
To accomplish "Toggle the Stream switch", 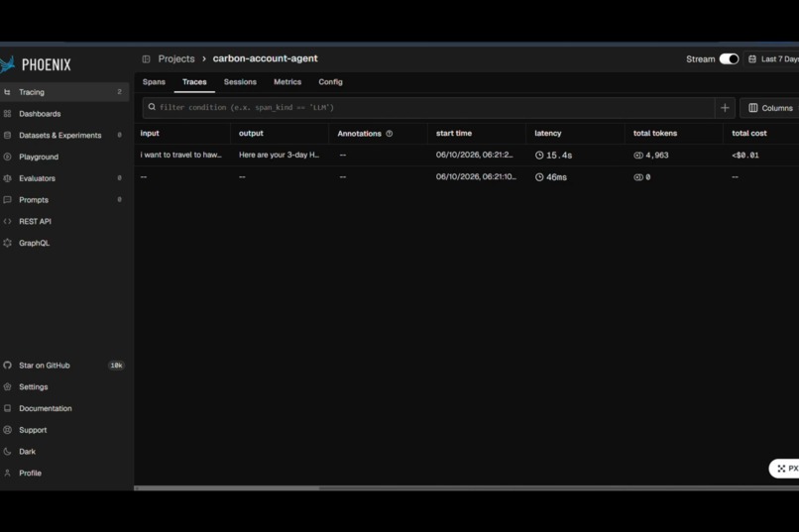I will pos(729,59).
